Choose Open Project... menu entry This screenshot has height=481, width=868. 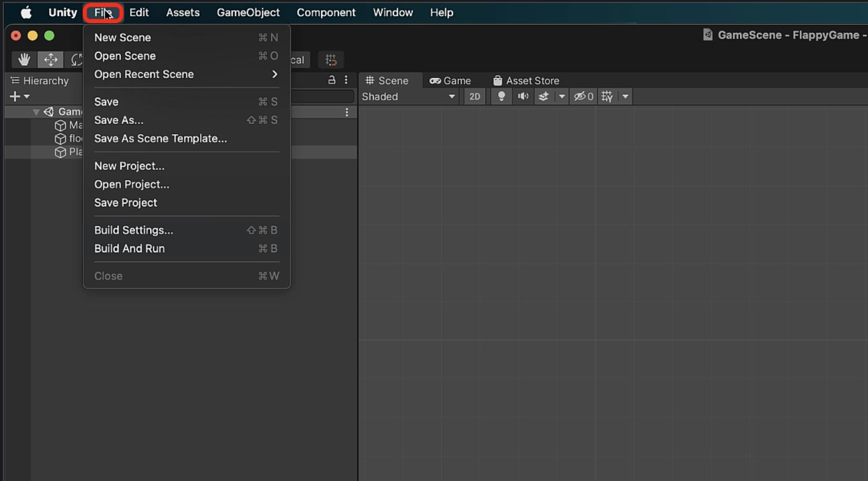pos(186,185)
